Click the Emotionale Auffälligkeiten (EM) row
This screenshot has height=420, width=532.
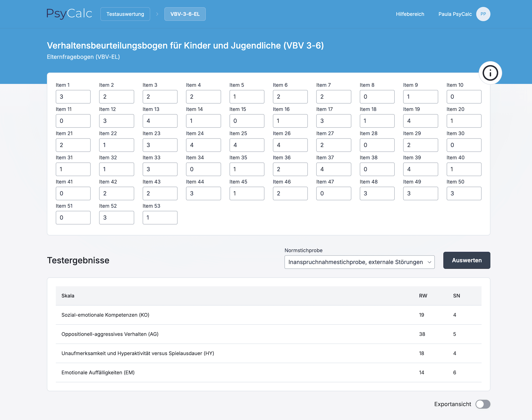click(x=268, y=372)
